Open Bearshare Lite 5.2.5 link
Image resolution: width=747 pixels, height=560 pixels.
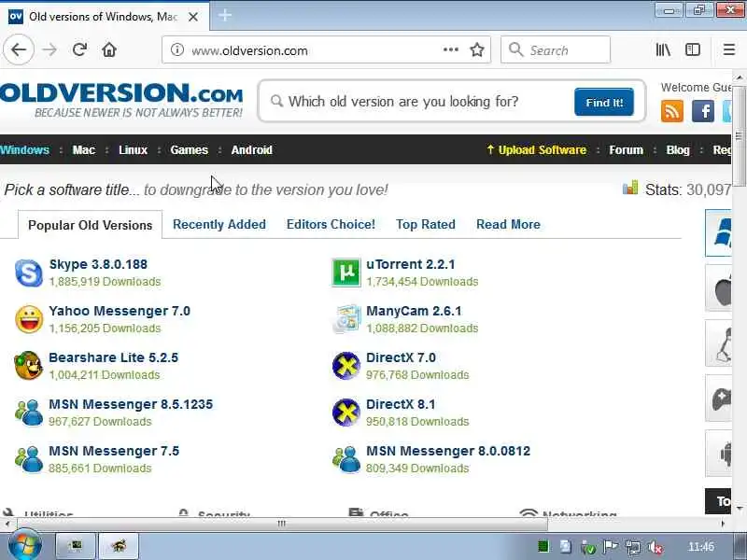coord(113,357)
